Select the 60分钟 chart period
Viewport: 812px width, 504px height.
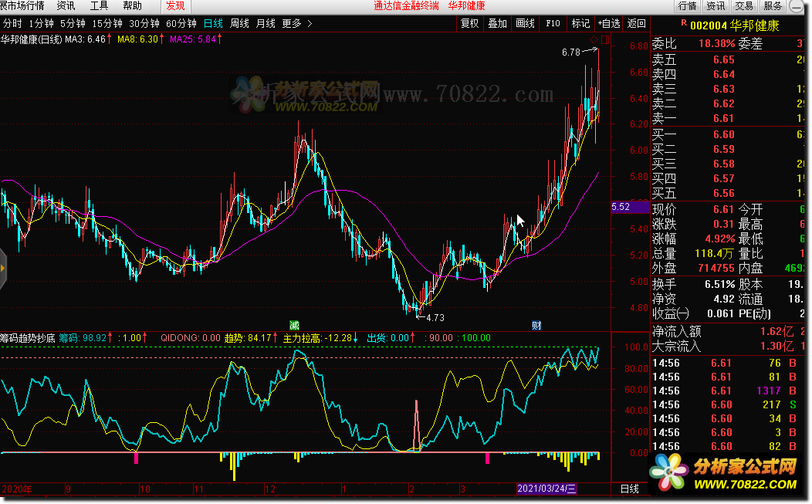tap(181, 24)
